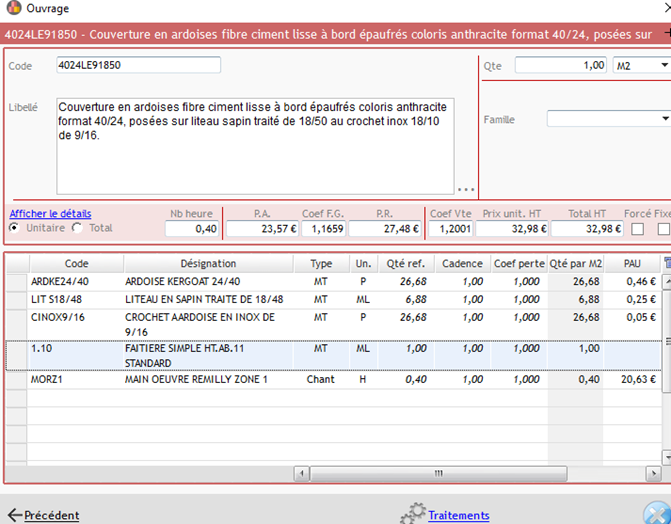671x524 pixels.
Task: Go back with the Précédent link
Action: (x=51, y=515)
